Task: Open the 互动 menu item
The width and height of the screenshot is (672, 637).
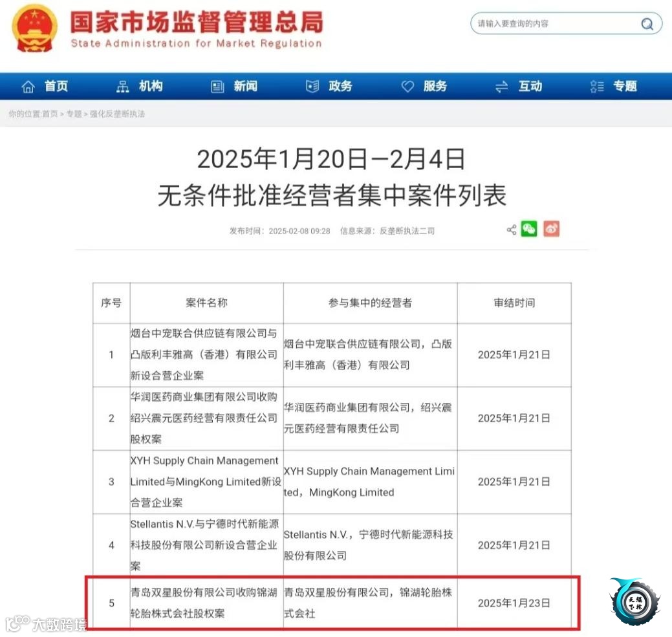Action: tap(530, 86)
